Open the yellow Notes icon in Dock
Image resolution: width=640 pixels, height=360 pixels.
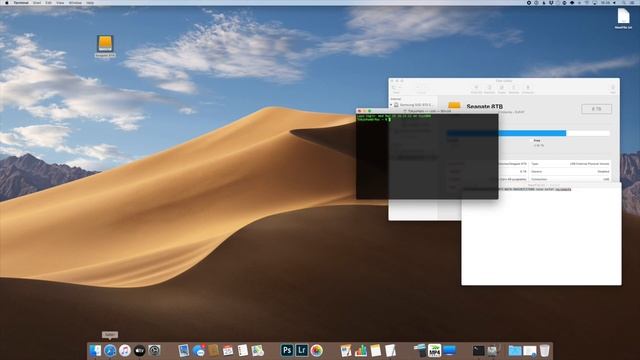pyautogui.click(x=376, y=350)
